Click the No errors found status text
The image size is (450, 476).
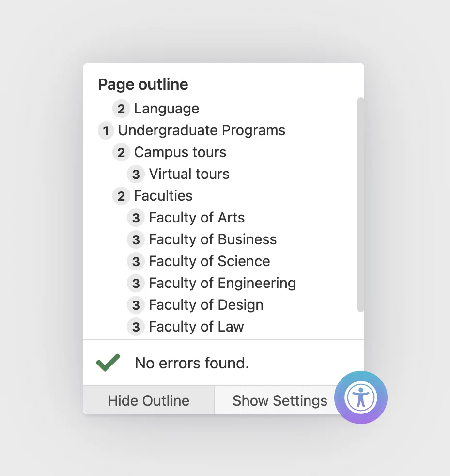pos(192,363)
